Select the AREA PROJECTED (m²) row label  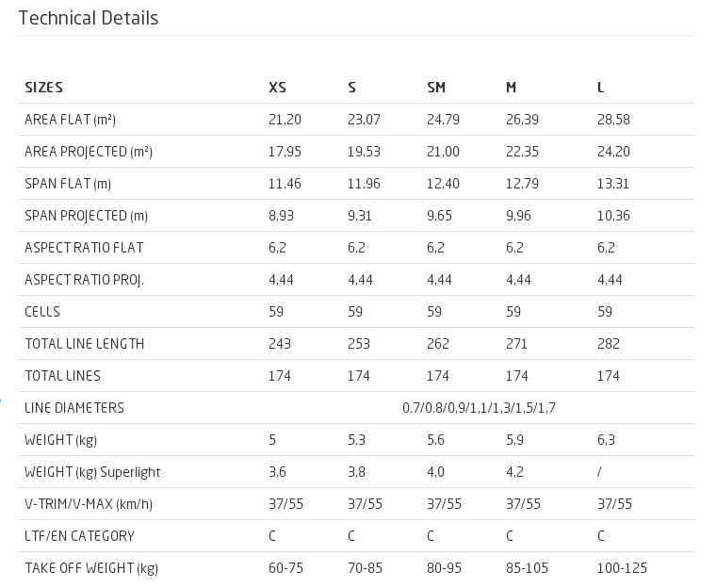point(89,152)
